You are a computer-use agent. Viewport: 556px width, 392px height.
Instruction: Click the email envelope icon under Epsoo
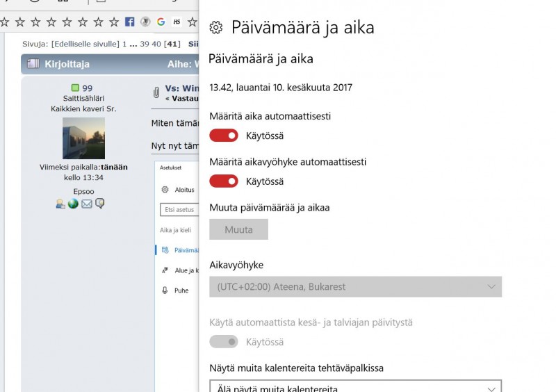pyautogui.click(x=86, y=204)
